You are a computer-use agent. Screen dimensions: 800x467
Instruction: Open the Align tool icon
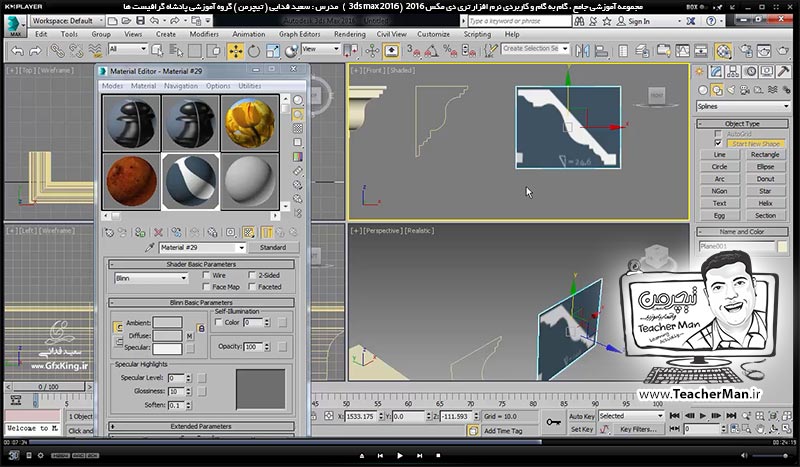tap(601, 51)
